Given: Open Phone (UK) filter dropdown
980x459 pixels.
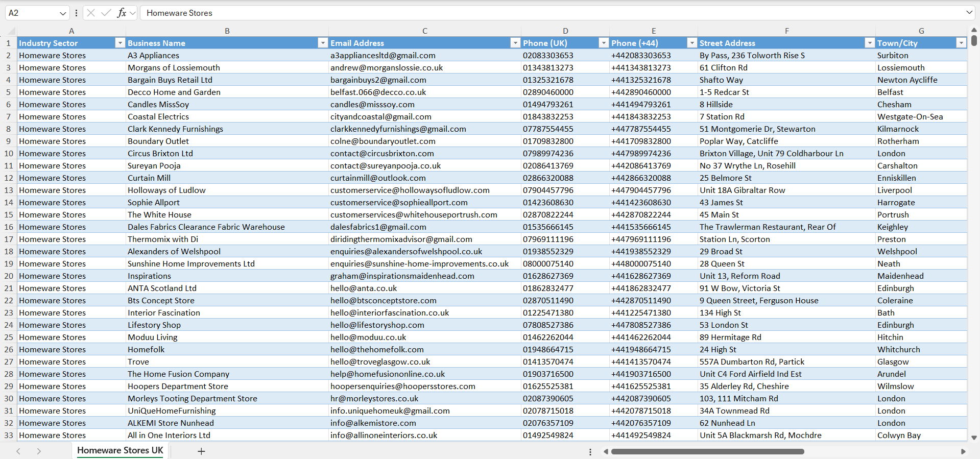Looking at the screenshot, I should [604, 43].
